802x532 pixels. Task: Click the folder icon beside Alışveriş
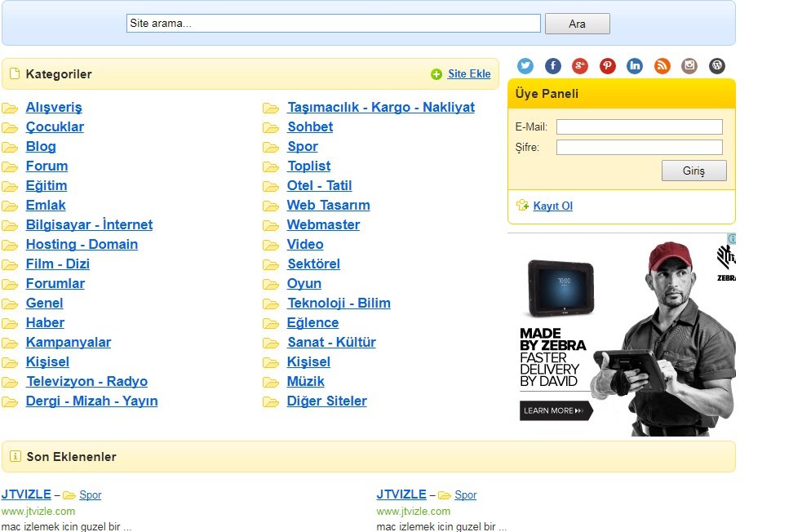pos(10,108)
